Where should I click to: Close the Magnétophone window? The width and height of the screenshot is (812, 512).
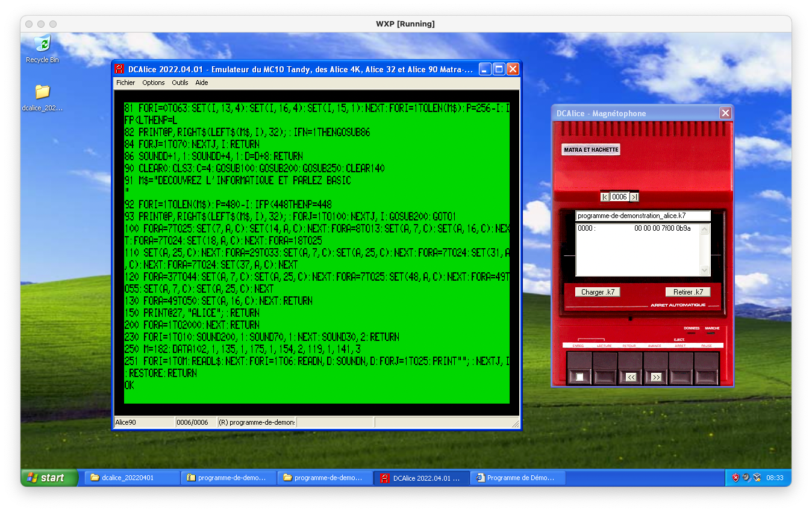(725, 113)
